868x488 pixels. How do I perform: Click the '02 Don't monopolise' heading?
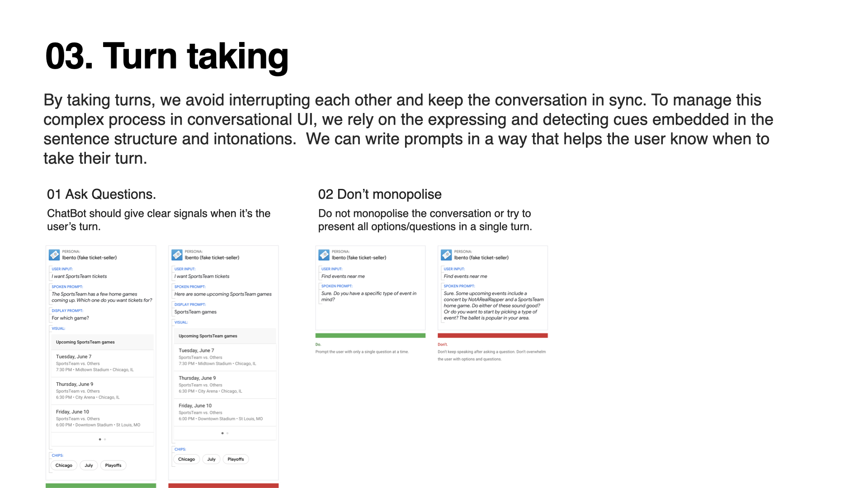point(380,194)
